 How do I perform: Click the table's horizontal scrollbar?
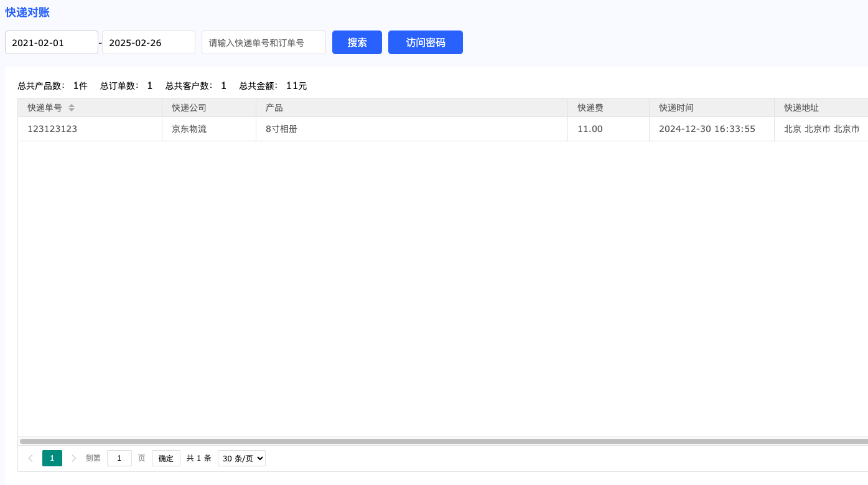coord(436,441)
